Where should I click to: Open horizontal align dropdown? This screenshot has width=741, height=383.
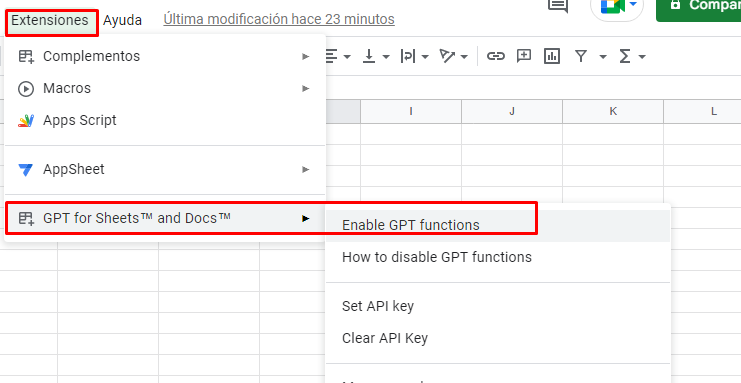coord(338,56)
